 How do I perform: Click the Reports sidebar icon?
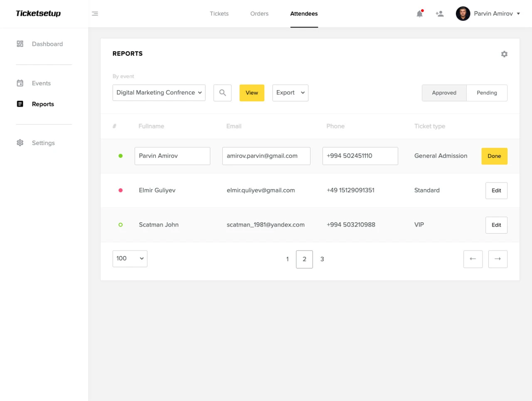click(20, 104)
